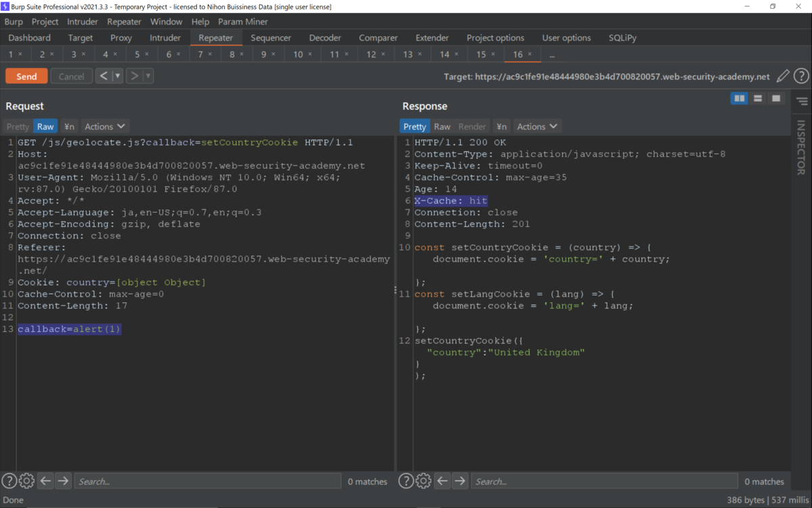Image resolution: width=812 pixels, height=508 pixels.
Task: Go back to previous request in history
Action: pyautogui.click(x=104, y=76)
